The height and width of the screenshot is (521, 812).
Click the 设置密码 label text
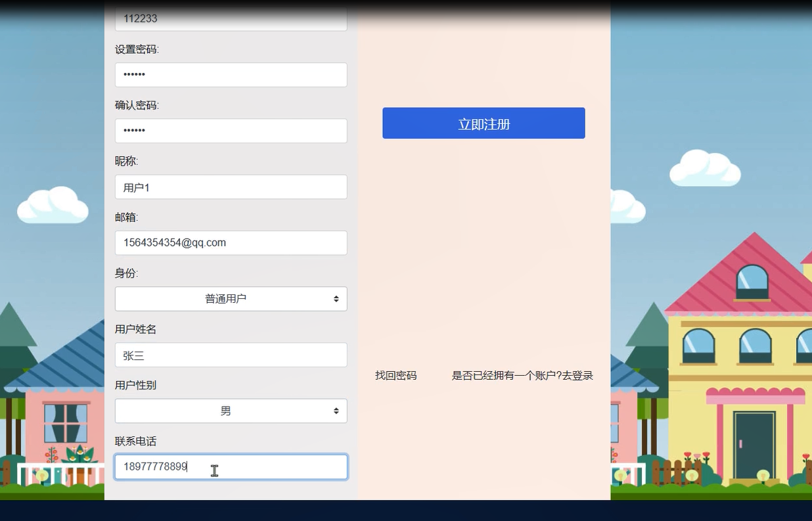[x=137, y=49]
